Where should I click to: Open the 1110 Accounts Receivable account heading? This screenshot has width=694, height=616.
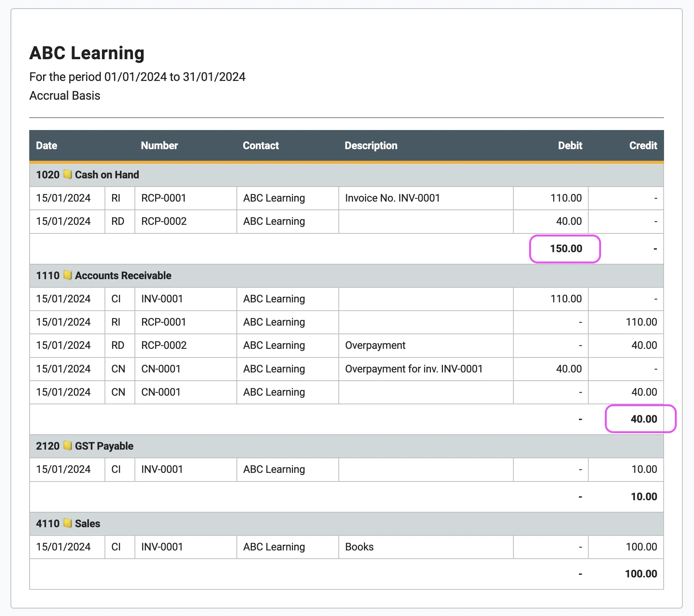coord(103,275)
